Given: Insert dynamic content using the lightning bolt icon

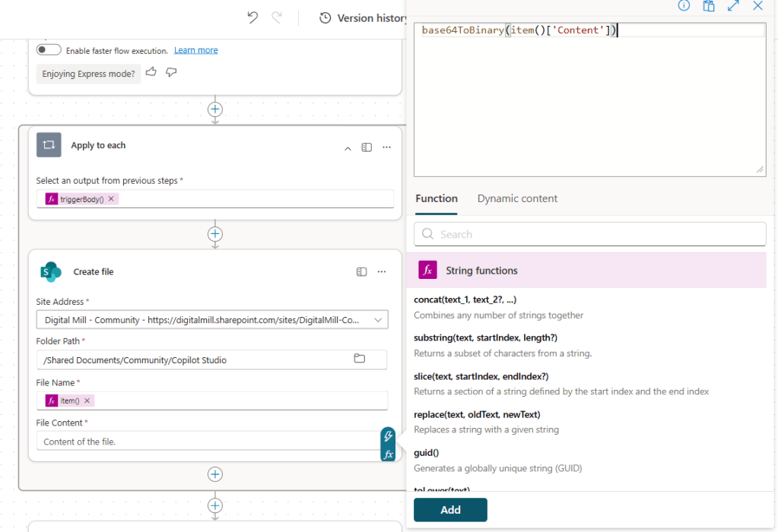Looking at the screenshot, I should [x=388, y=435].
